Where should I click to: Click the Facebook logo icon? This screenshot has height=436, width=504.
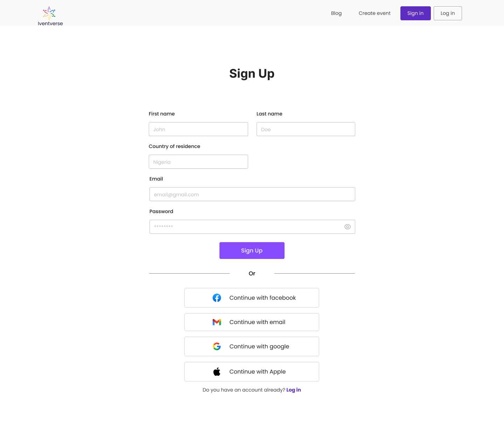217,298
